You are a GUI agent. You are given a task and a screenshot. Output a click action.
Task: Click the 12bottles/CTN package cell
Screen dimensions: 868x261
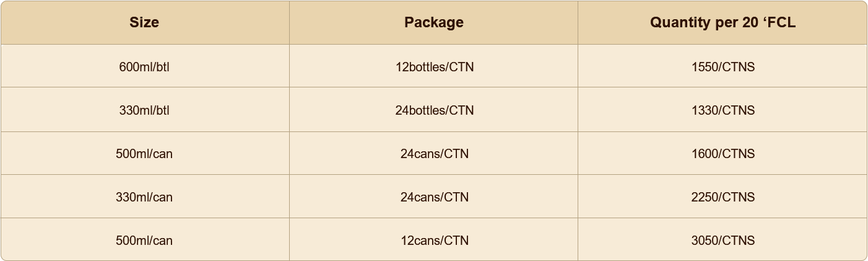(x=434, y=67)
